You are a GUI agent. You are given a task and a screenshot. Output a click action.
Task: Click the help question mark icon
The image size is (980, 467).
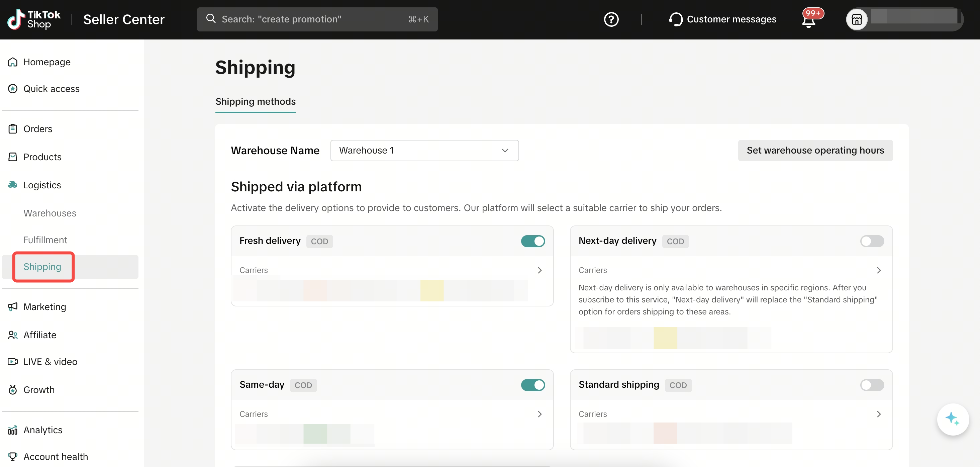click(611, 19)
